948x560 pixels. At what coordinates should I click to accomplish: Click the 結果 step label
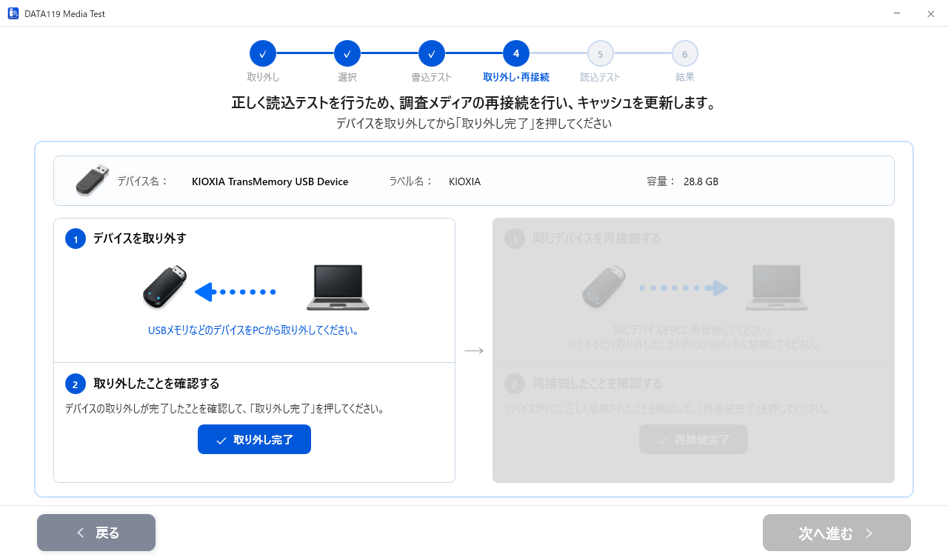[x=685, y=77]
